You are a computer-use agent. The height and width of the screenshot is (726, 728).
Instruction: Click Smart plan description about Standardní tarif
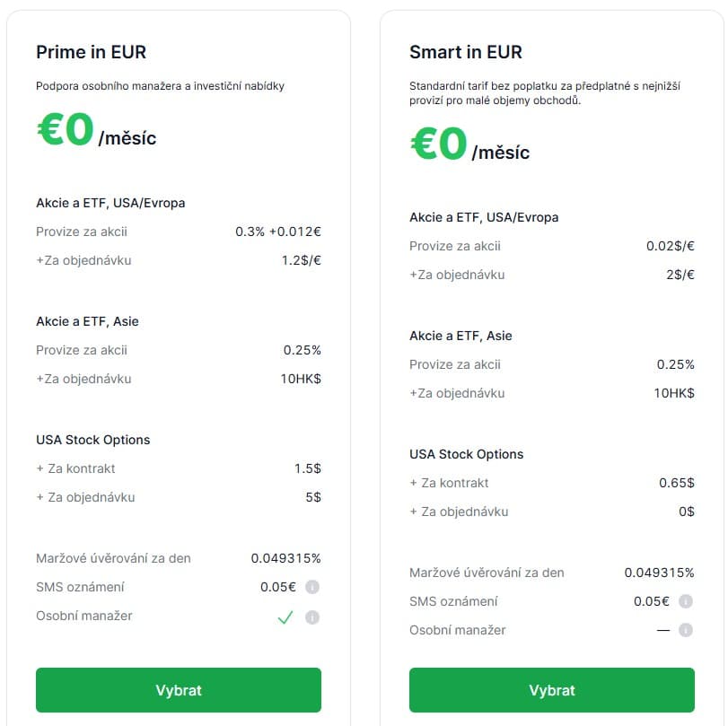pyautogui.click(x=545, y=92)
